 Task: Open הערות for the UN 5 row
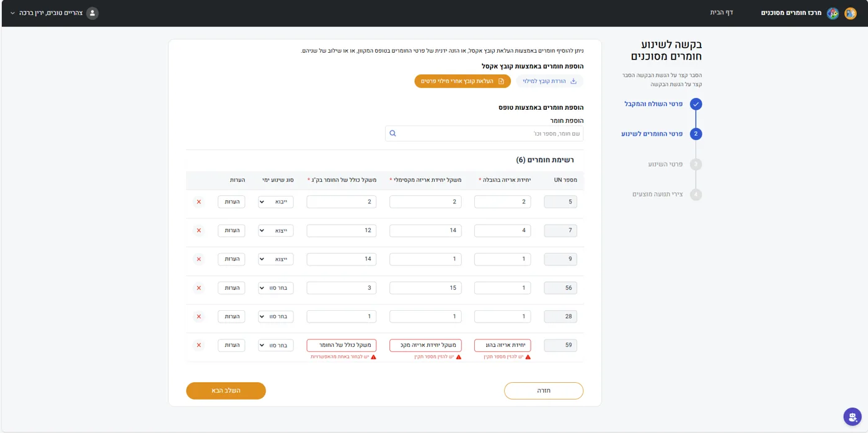pos(231,202)
